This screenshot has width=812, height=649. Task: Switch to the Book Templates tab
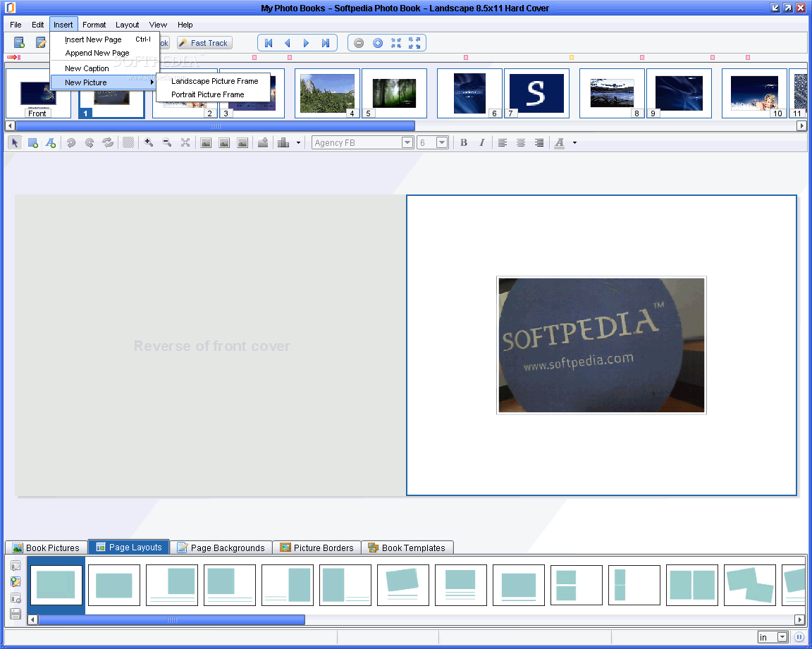click(407, 548)
